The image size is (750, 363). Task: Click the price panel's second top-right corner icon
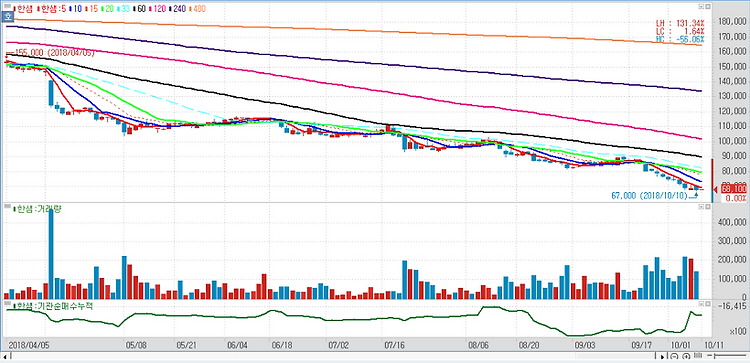707,7
